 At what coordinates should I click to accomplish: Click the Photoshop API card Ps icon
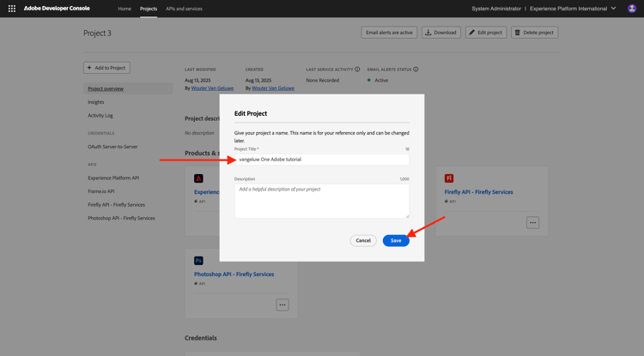tap(198, 261)
